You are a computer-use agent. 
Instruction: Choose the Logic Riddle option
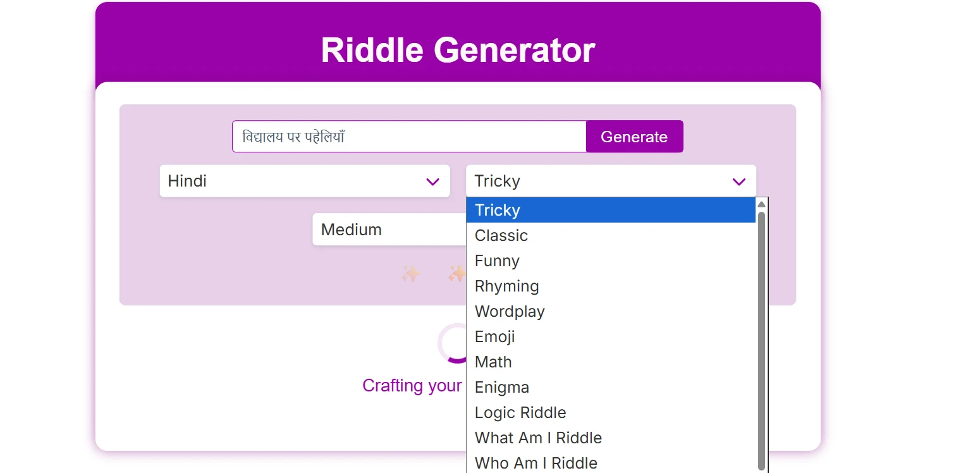coord(610,412)
